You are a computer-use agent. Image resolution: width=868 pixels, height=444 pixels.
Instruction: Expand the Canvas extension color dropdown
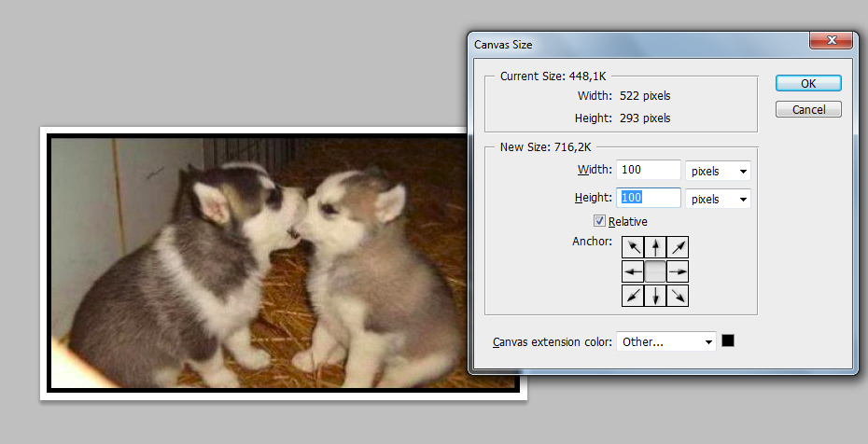point(666,341)
